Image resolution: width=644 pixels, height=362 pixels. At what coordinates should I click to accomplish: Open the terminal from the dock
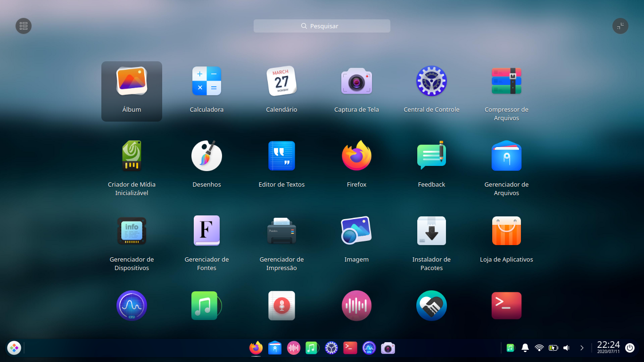click(x=350, y=348)
